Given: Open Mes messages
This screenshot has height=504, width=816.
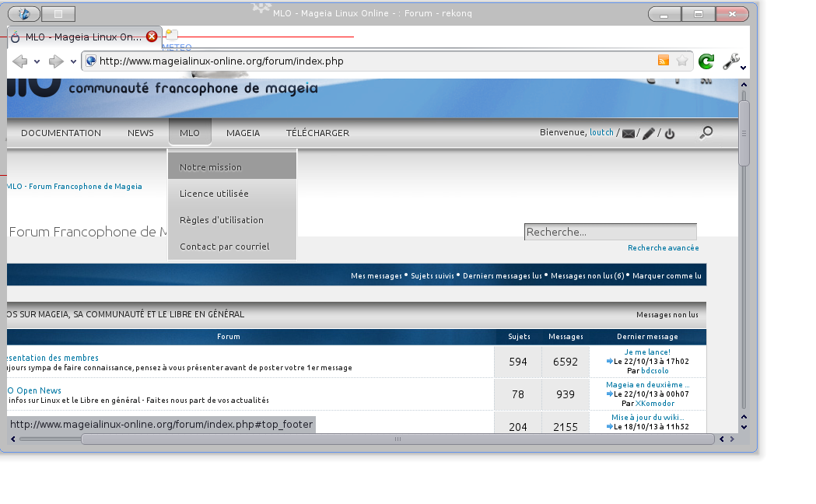Looking at the screenshot, I should coord(376,275).
